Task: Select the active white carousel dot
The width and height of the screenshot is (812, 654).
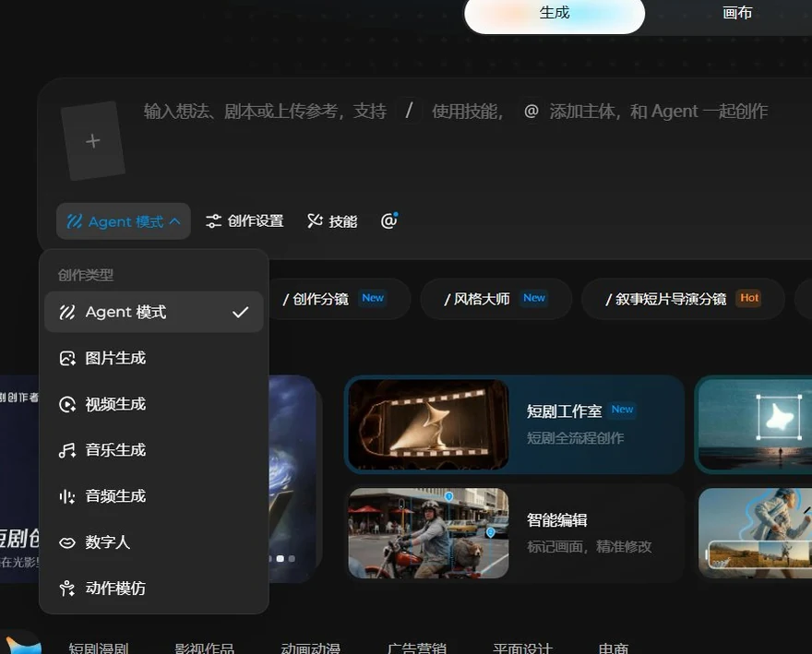Action: click(x=281, y=559)
